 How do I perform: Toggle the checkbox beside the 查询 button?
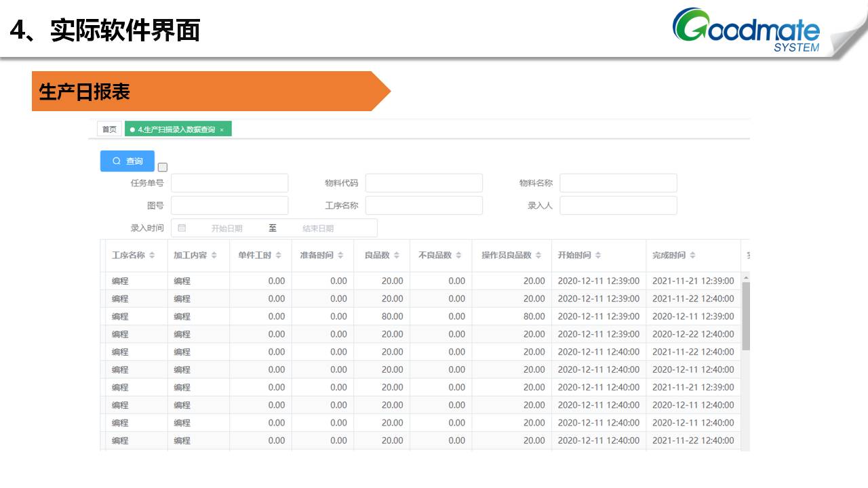[x=162, y=167]
